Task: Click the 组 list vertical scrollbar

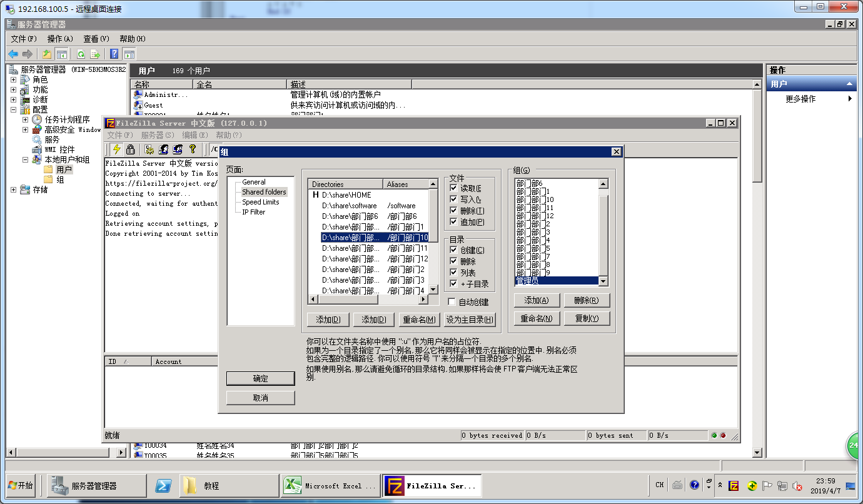Action: point(603,233)
